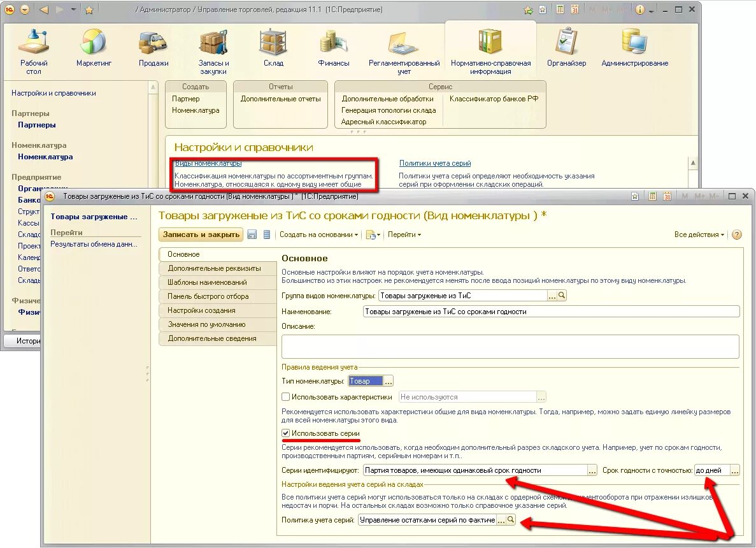
Task: Click Записать и закрыть button
Action: point(201,234)
